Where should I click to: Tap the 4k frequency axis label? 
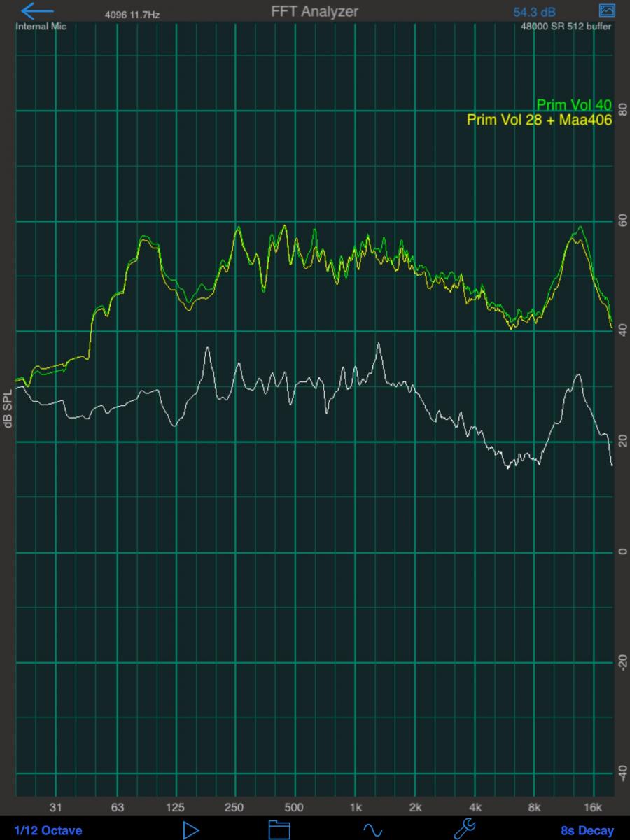coord(475,808)
